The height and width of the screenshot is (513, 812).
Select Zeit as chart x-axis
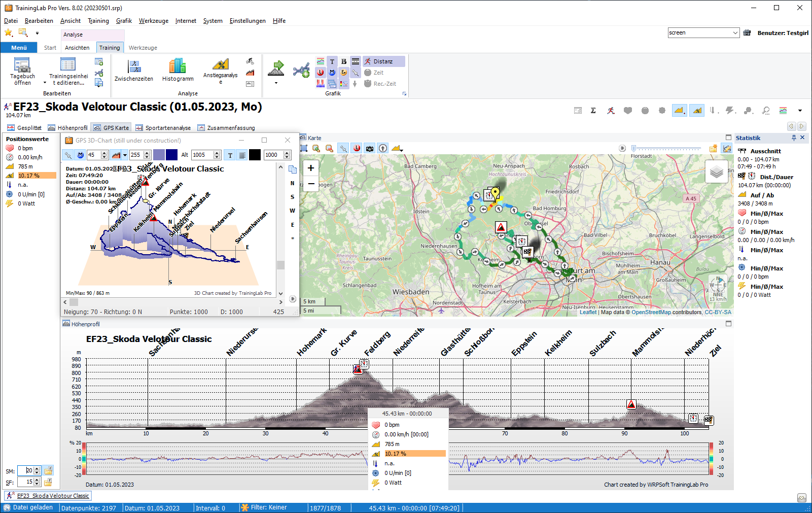[374, 73]
